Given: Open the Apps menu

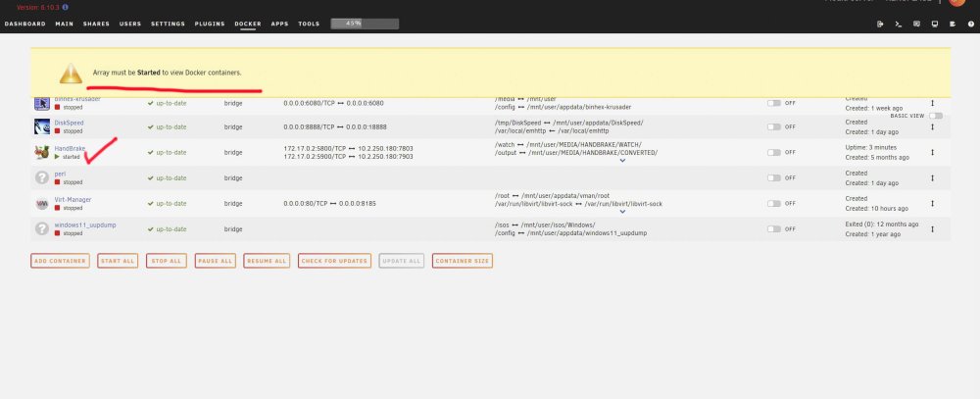Looking at the screenshot, I should pos(279,24).
